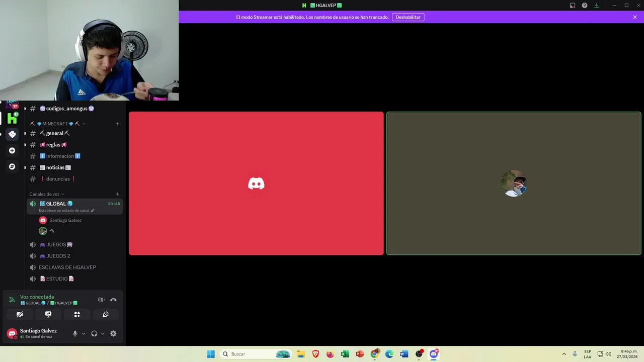
Task: Click the taskbar Buscar search box
Action: (x=256, y=354)
